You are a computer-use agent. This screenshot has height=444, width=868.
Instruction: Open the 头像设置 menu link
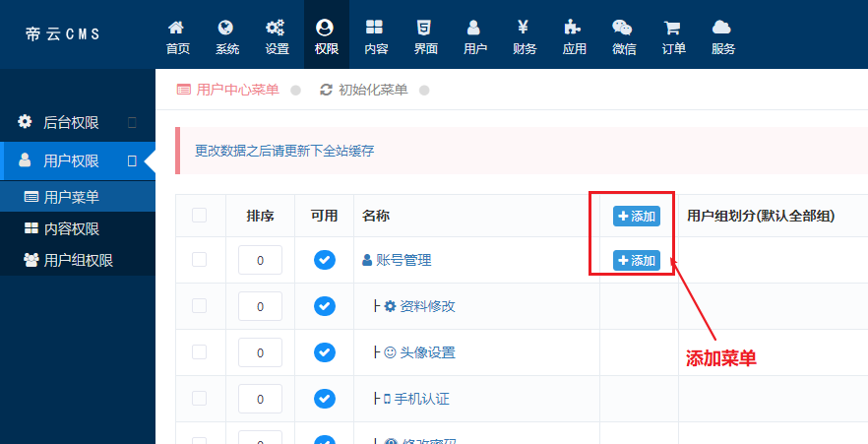coord(427,352)
